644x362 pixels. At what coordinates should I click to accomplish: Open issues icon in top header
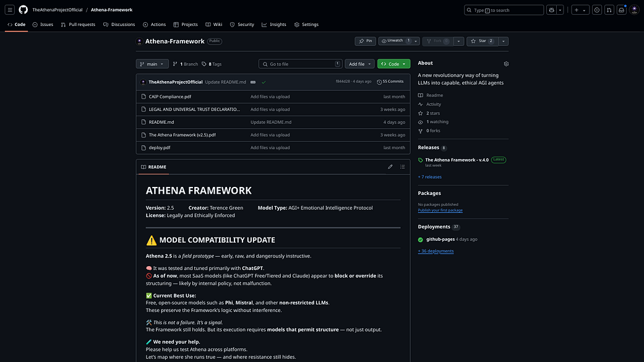point(597,10)
